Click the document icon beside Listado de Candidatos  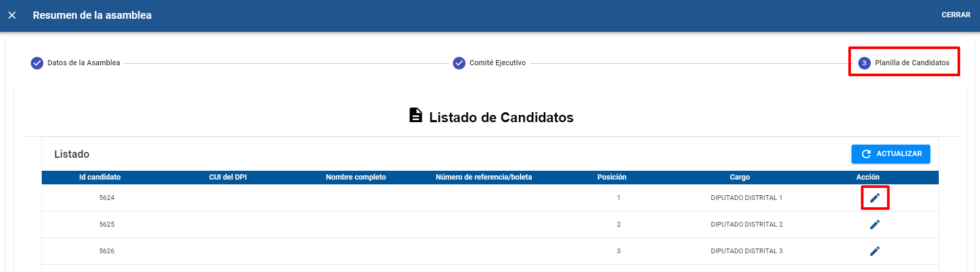[x=416, y=115]
